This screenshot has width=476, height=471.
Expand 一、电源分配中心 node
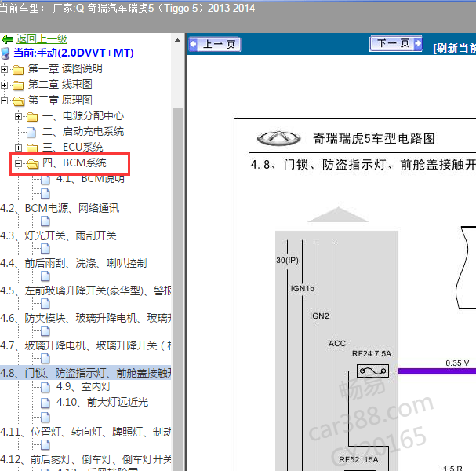coord(18,116)
